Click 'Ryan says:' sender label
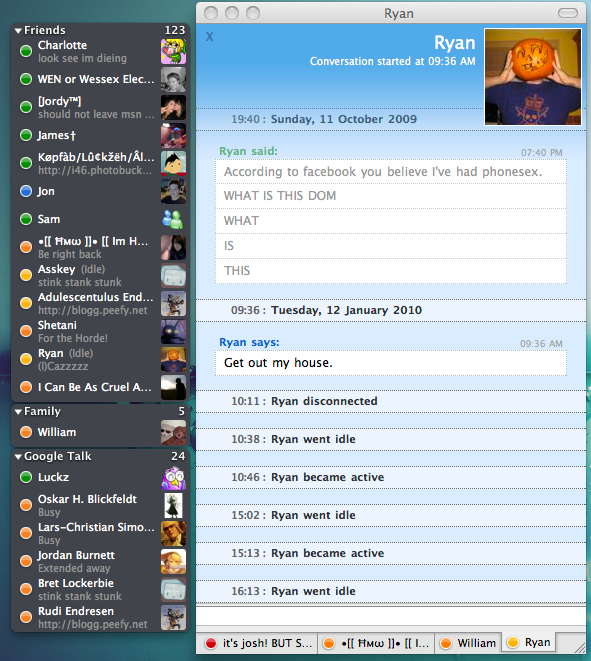This screenshot has height=661, width=591. (249, 342)
